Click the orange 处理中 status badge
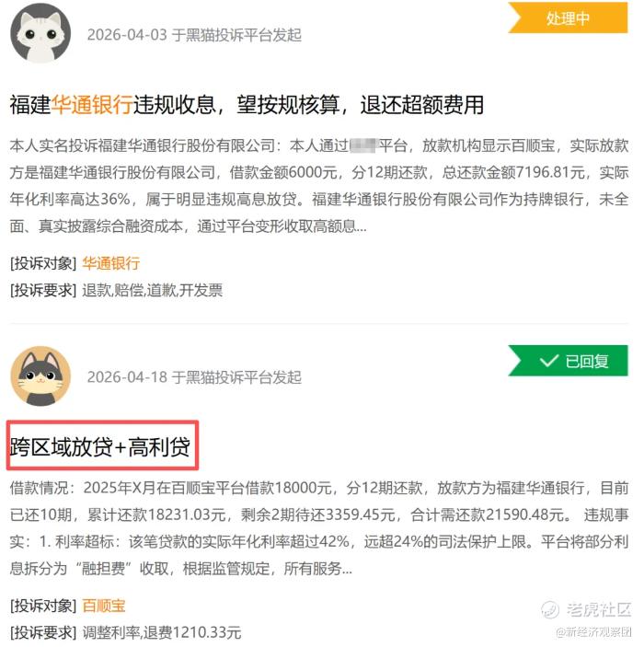644x647 pixels. click(568, 18)
